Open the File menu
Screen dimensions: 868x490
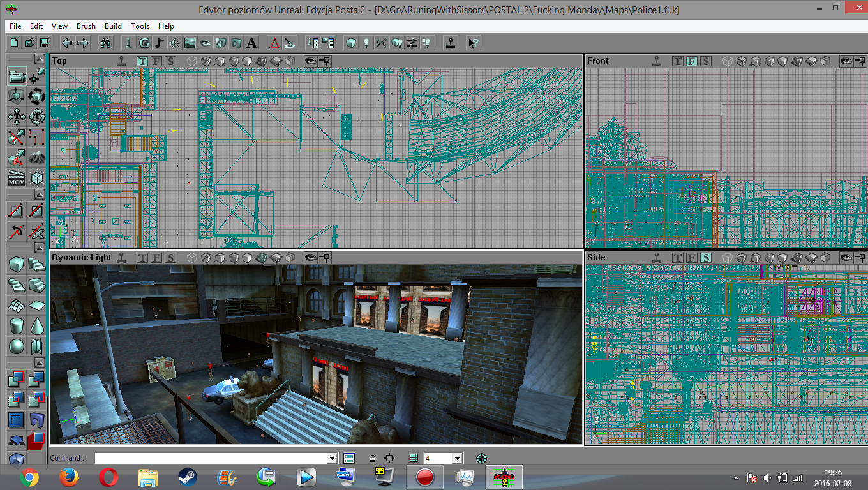[15, 26]
